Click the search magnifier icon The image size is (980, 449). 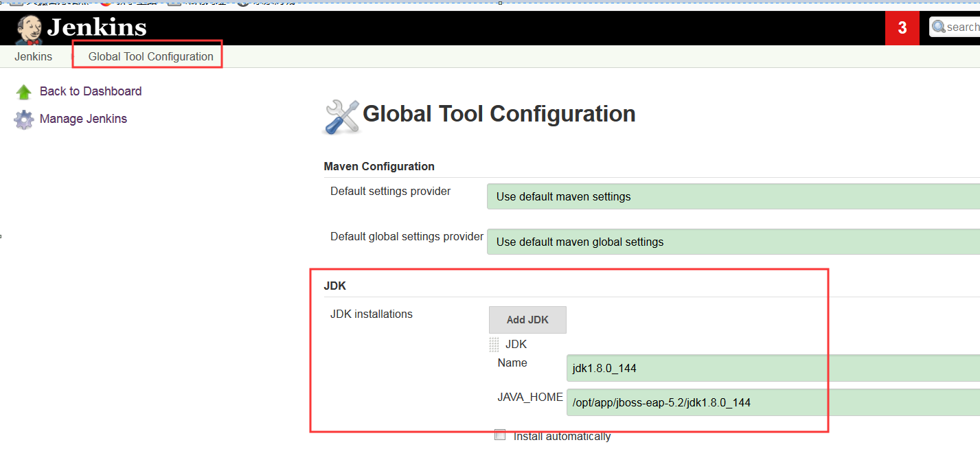click(938, 27)
